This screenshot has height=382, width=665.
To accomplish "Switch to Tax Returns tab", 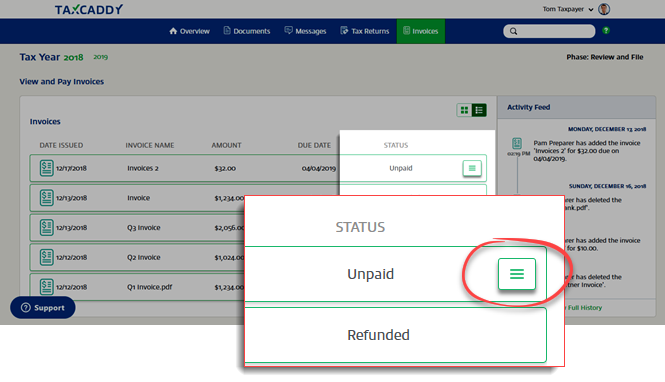I will coord(364,31).
